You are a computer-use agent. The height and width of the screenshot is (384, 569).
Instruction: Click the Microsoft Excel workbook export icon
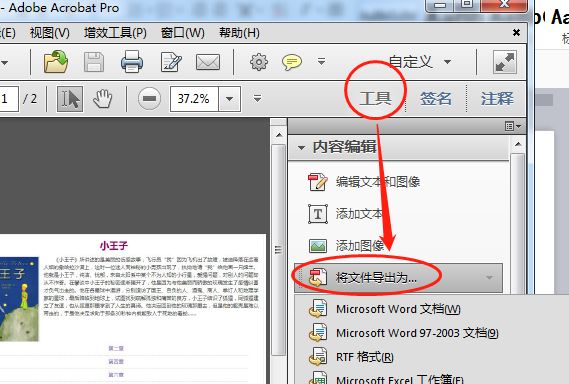(318, 378)
